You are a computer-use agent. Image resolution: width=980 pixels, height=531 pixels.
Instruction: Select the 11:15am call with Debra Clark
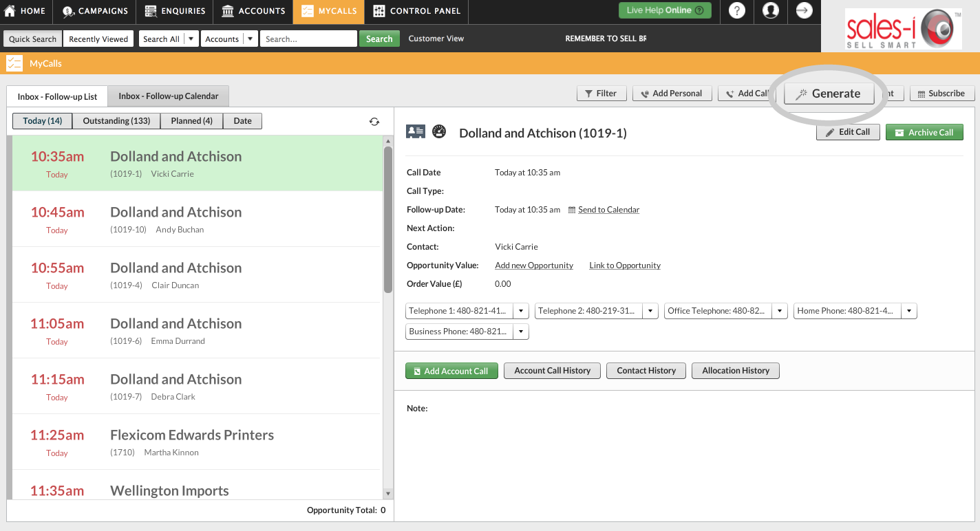click(x=197, y=386)
